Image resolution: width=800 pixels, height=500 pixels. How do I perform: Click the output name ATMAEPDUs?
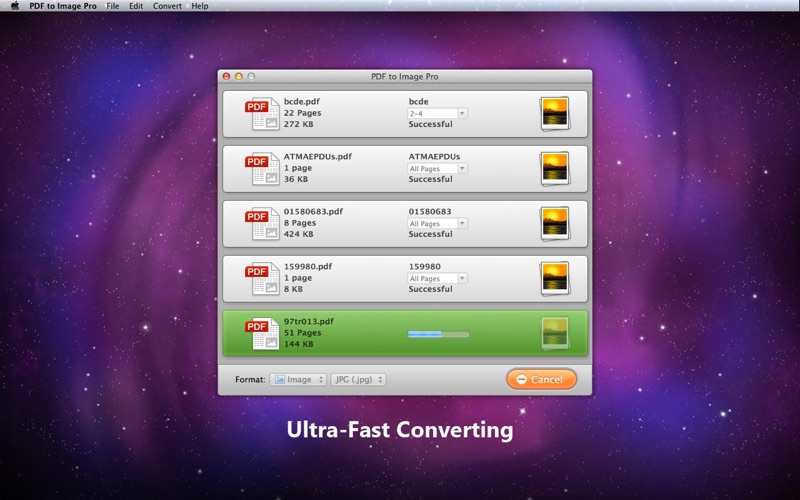pyautogui.click(x=434, y=157)
